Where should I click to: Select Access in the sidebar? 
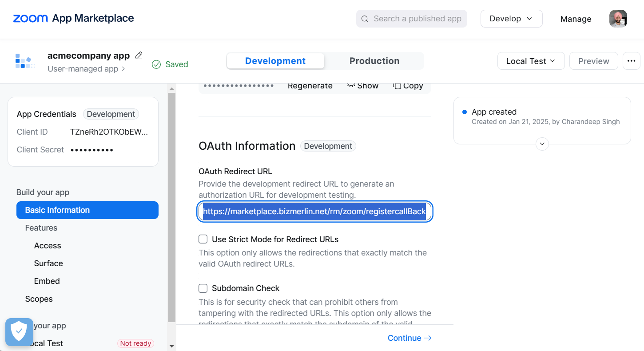pyautogui.click(x=48, y=246)
